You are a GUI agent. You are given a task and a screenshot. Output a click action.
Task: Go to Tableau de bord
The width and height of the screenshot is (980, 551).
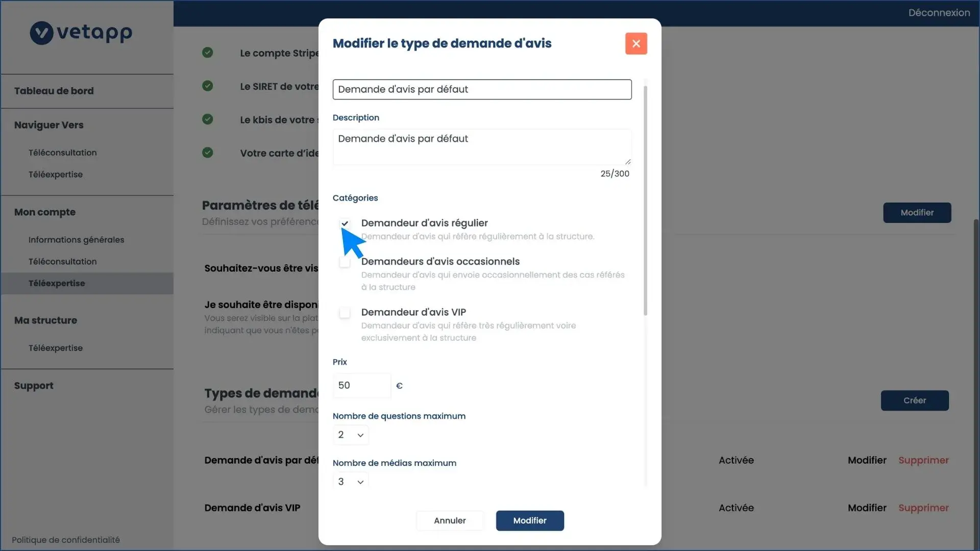point(54,91)
